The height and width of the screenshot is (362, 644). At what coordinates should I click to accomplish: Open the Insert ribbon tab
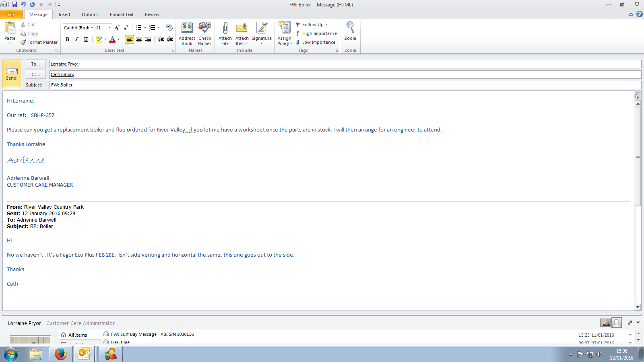(64, 14)
